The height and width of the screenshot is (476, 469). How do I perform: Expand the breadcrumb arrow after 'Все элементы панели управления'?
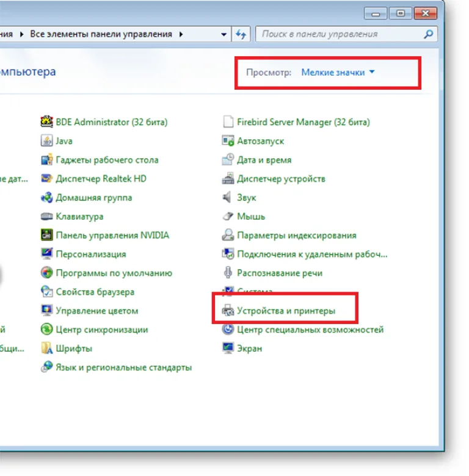click(181, 34)
